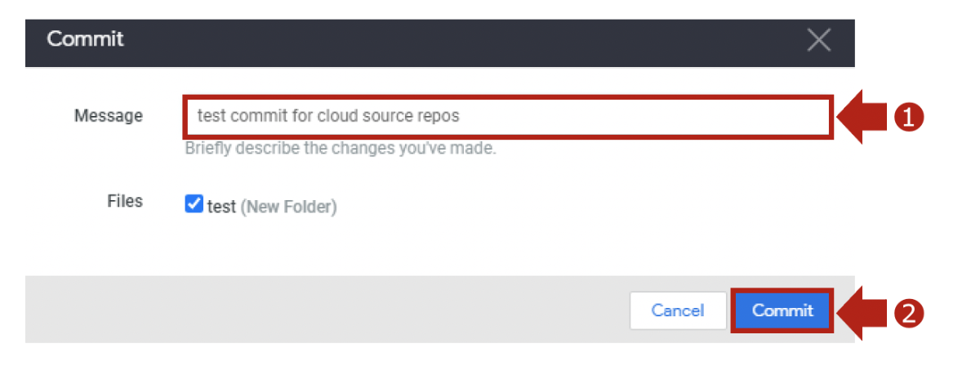Image resolution: width=980 pixels, height=366 pixels.
Task: Click the empty gray footer area left of Cancel
Action: point(327,310)
